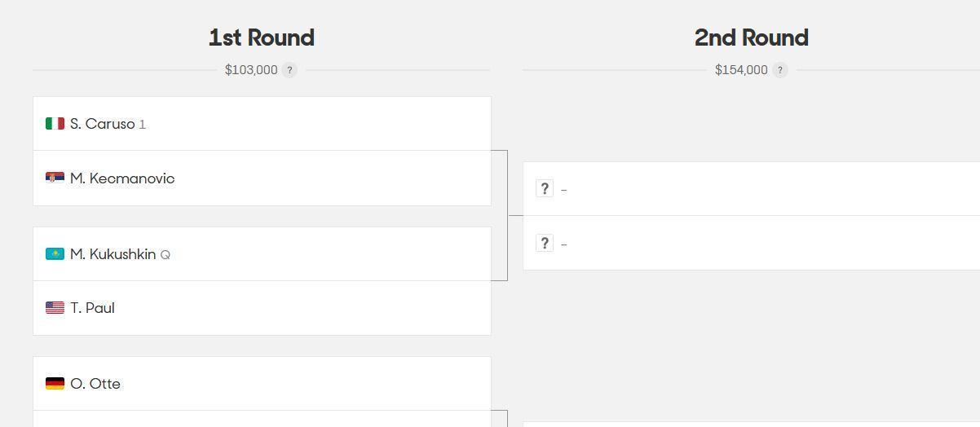
Task: Open M. Kecmanovic player link
Action: (x=122, y=178)
